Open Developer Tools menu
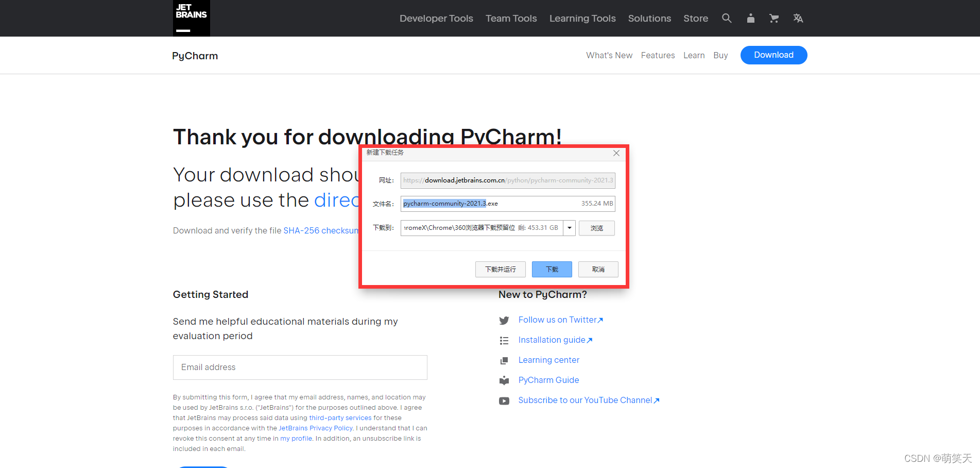Viewport: 980px width, 468px height. pos(436,19)
